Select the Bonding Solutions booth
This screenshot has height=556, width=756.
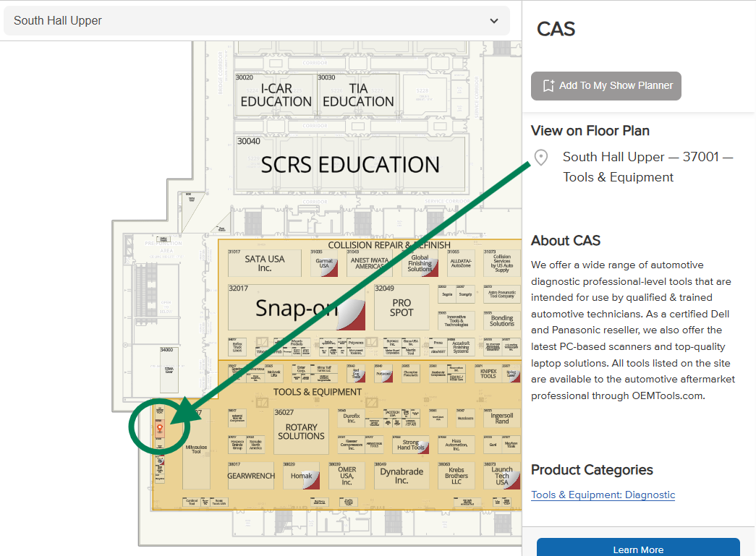coord(502,320)
